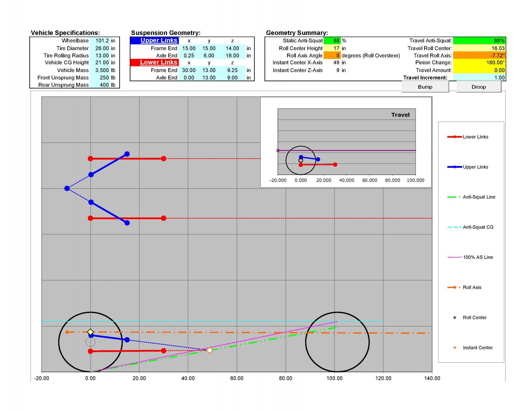Click the Travel inset chart title
532x411 pixels.
tap(400, 115)
